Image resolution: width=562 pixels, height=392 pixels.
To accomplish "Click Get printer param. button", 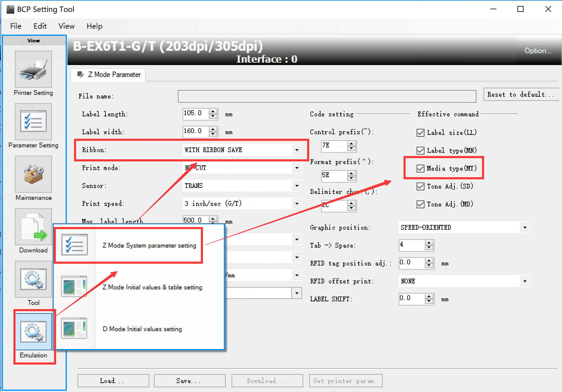I will [x=346, y=381].
